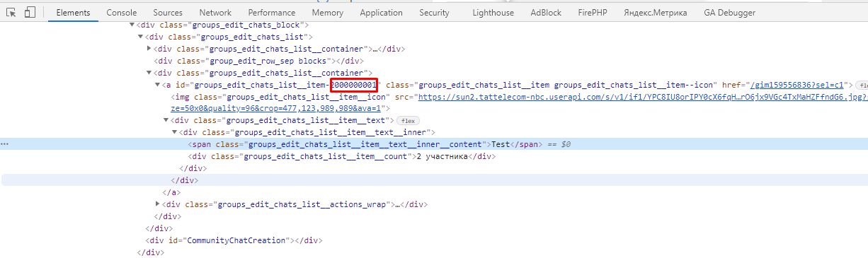Switch to the Application tab
This screenshot has height=258, width=868.
381,13
